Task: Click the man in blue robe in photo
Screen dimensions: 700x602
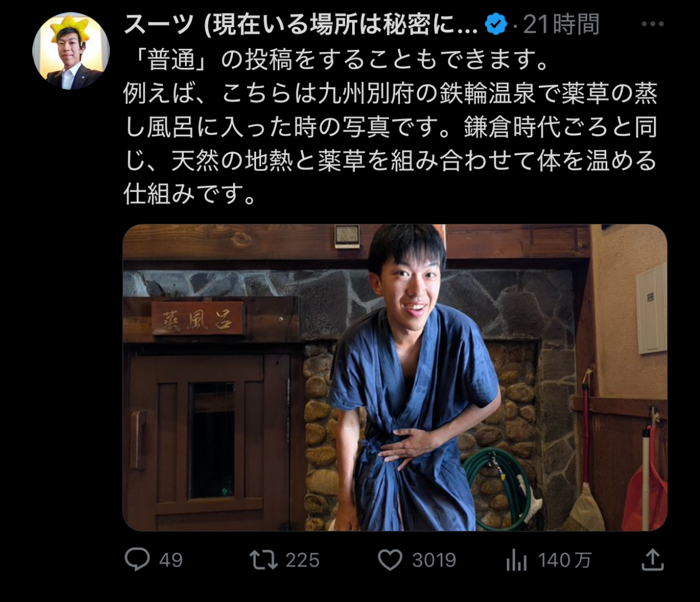Action: coord(414,378)
